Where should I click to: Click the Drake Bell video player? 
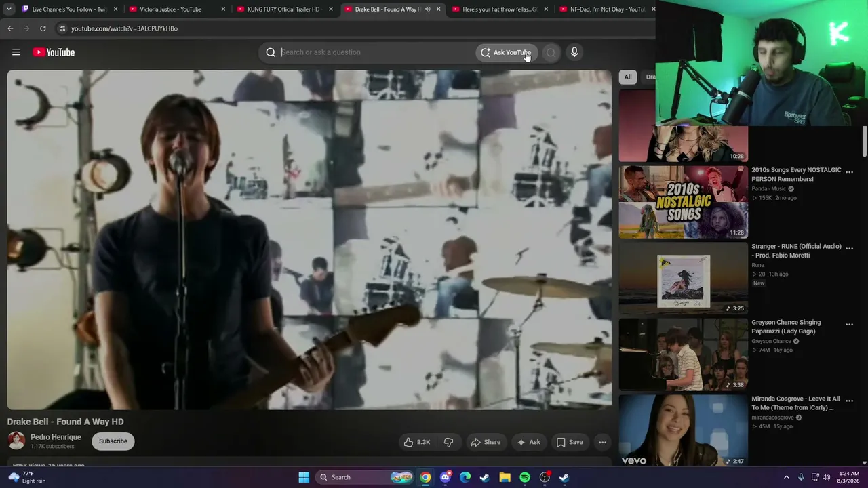pyautogui.click(x=309, y=240)
